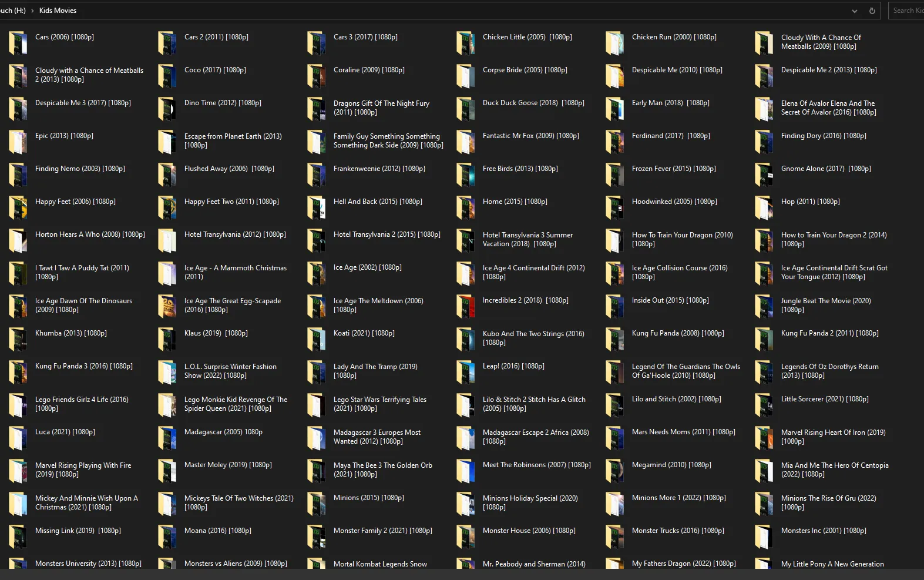Click the Home (2015) [1080p] label
The image size is (924, 580).
click(x=515, y=202)
